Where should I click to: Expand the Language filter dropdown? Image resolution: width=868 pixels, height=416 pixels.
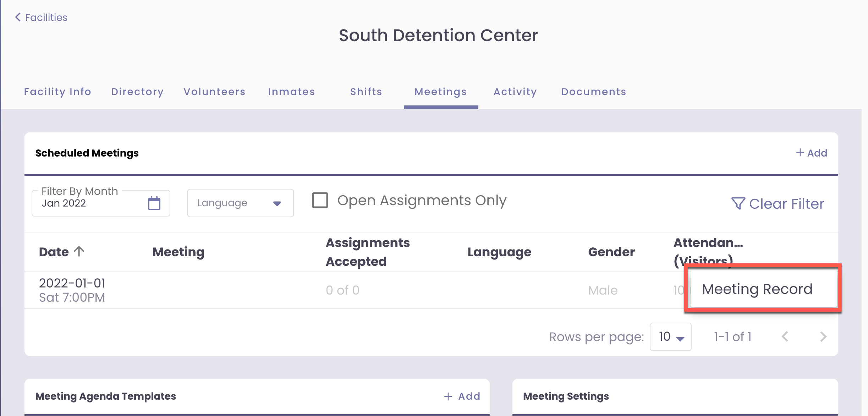coord(240,203)
